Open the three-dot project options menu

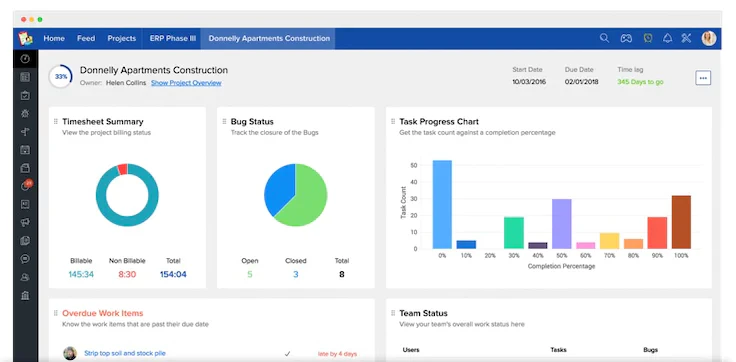[703, 78]
